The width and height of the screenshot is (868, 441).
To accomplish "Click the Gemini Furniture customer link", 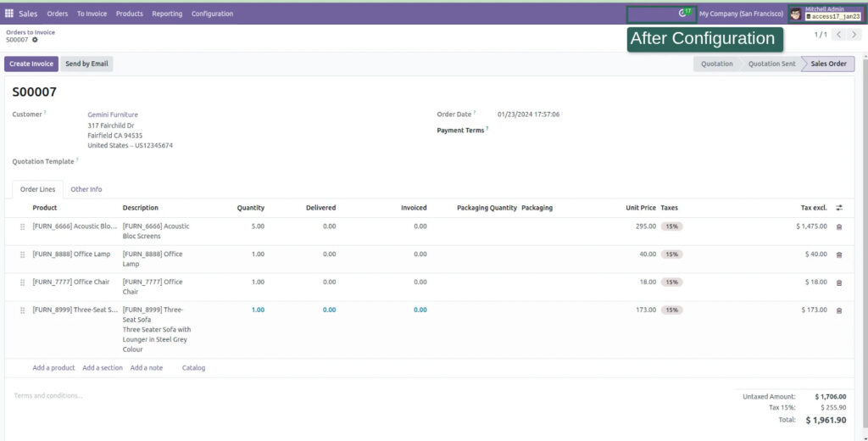I will click(113, 114).
